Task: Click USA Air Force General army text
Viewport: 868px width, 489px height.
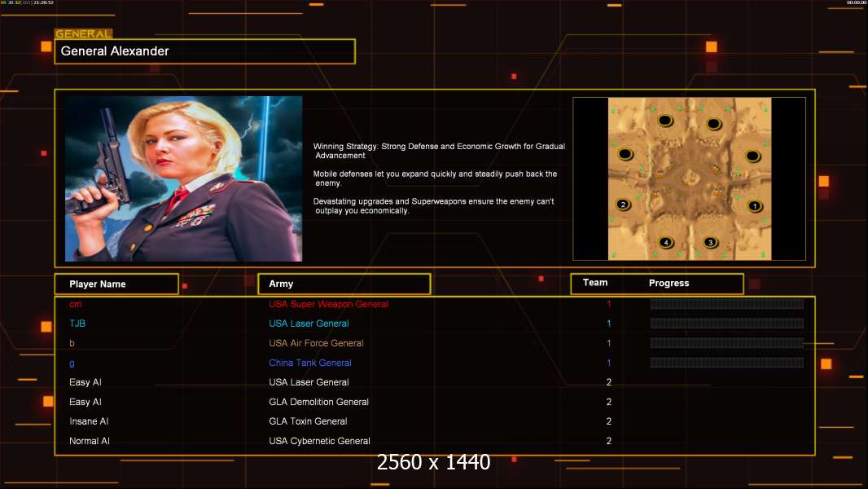Action: (x=316, y=343)
